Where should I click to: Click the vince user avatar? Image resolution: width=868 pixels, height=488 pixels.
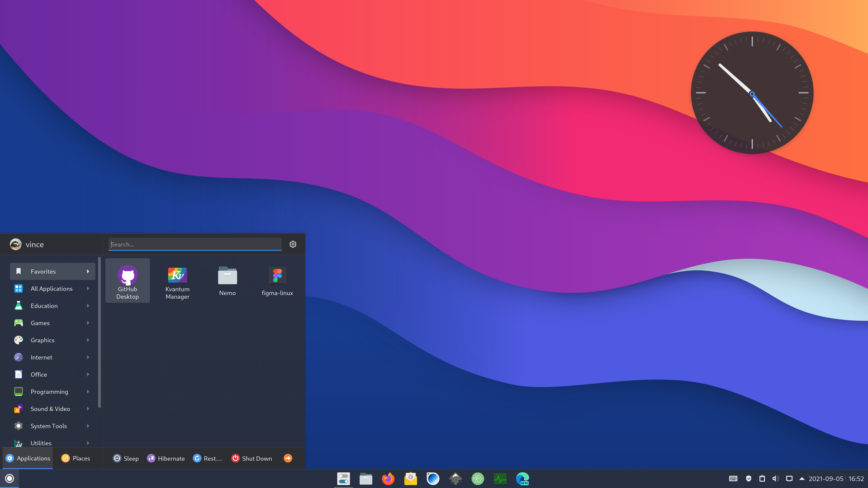[x=16, y=244]
